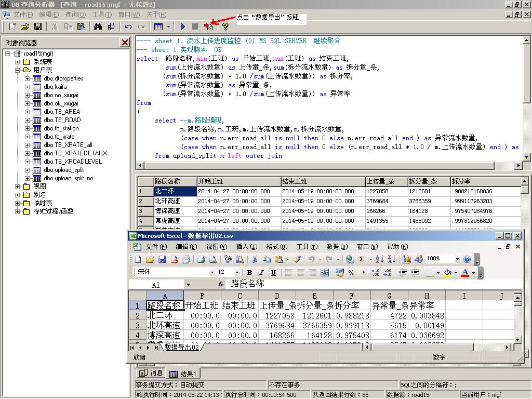532x399 pixels.
Task: Click the Percent Style icon in Excel
Action: tap(352, 272)
